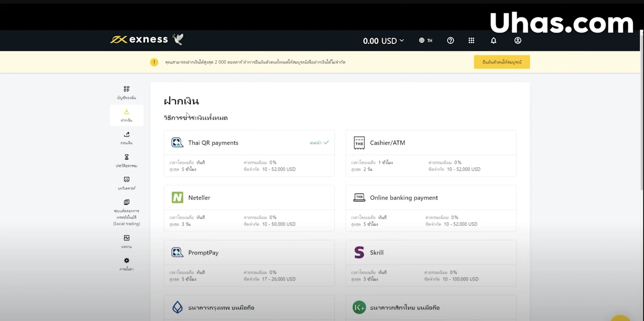Image resolution: width=644 pixels, height=321 pixels.
Task: Choose the PromptPay method label
Action: tap(203, 253)
